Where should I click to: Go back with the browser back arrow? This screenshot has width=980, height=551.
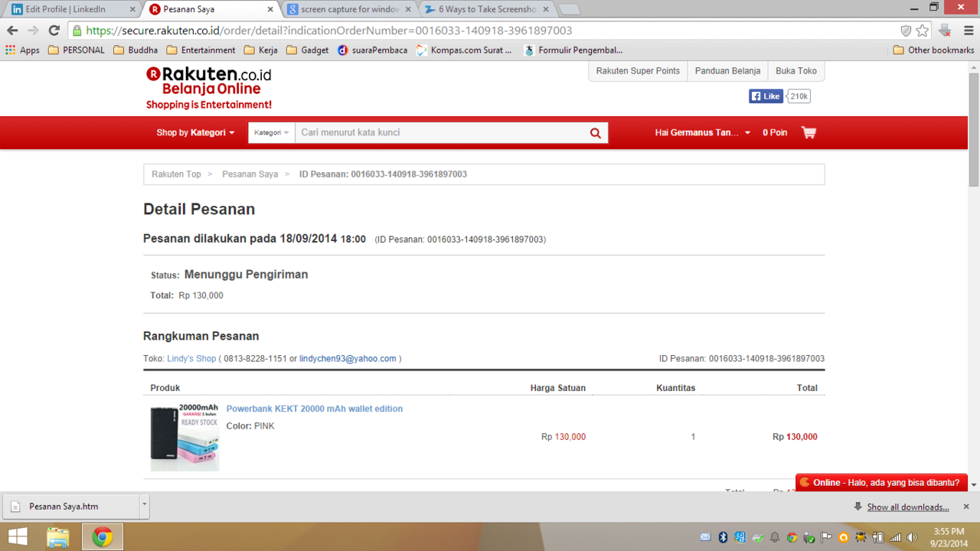pyautogui.click(x=12, y=31)
